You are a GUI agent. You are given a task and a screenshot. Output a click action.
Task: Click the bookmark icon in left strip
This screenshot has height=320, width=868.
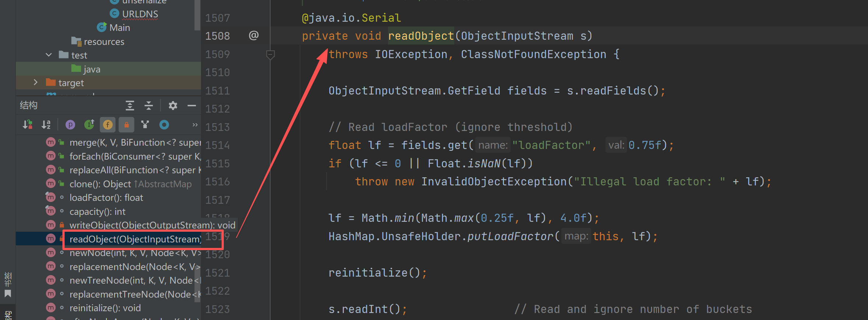tap(8, 294)
